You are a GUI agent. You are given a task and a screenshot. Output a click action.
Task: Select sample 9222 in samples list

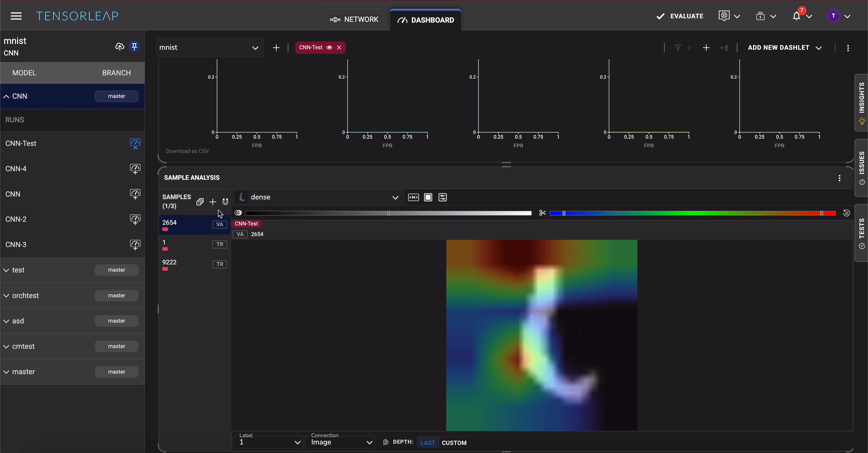(170, 263)
